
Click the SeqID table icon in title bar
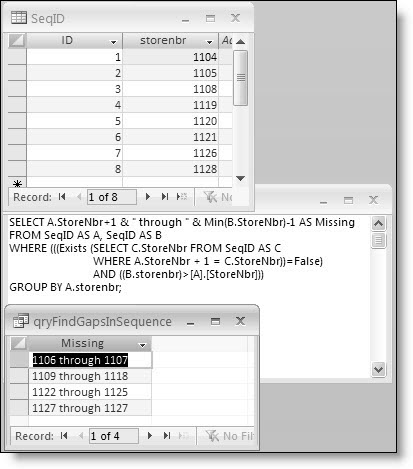(x=19, y=18)
